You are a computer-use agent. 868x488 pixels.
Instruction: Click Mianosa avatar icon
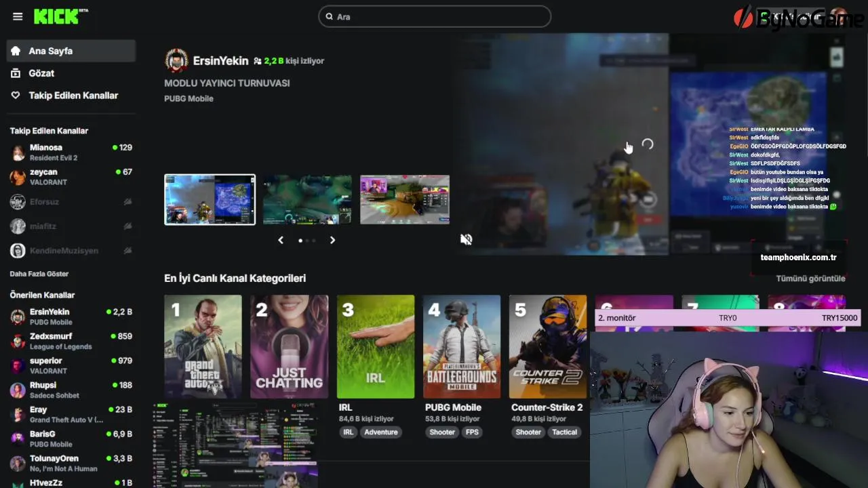point(18,153)
